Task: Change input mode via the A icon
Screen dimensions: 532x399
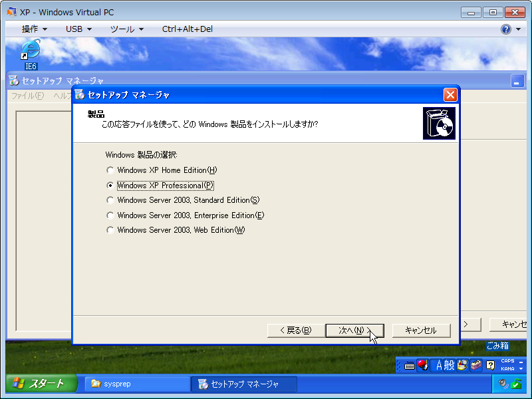Action: pos(439,365)
